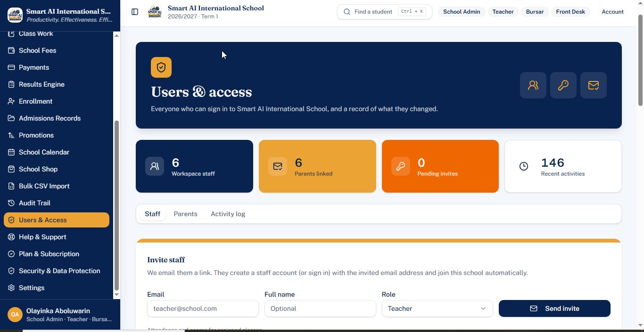Click the 146 Recent activities card
Viewport: 644px width, 332px height.
tap(563, 166)
